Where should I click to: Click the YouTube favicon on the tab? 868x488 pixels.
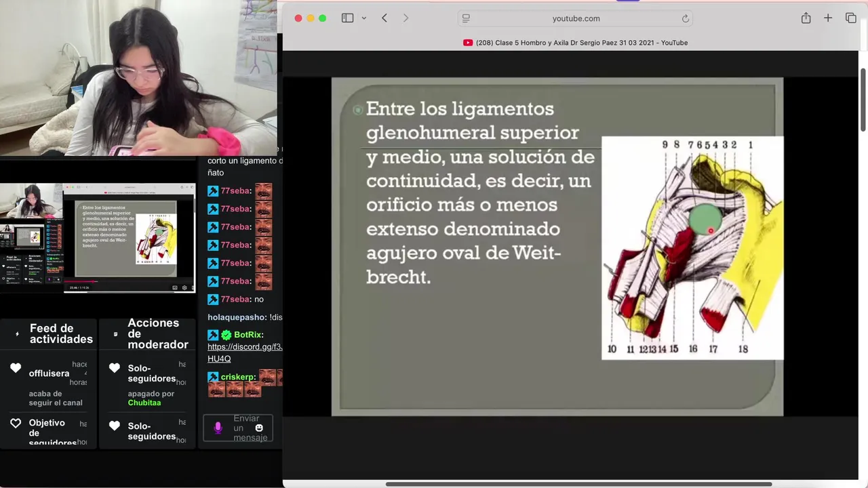point(468,43)
